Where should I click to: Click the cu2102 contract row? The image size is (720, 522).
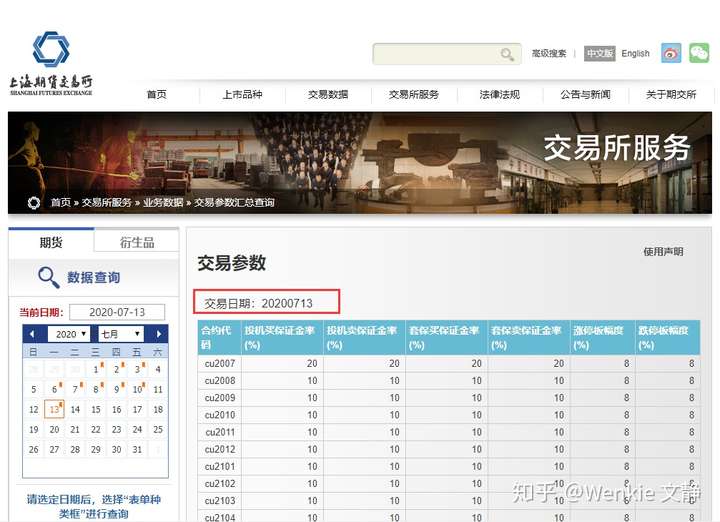(x=449, y=483)
